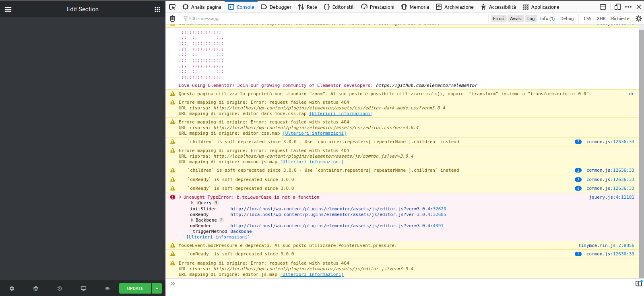Open the History panel icon
Viewport: 644px width, 296px height.
pos(60,288)
